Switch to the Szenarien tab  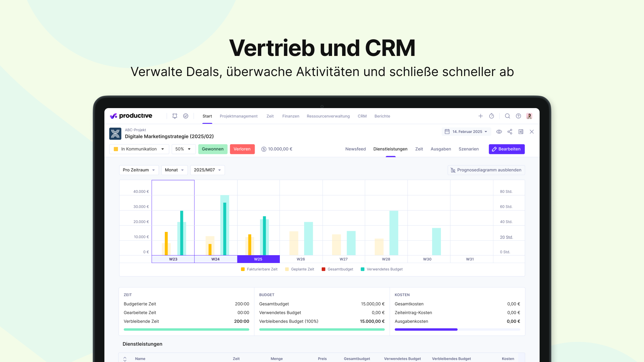pyautogui.click(x=469, y=149)
